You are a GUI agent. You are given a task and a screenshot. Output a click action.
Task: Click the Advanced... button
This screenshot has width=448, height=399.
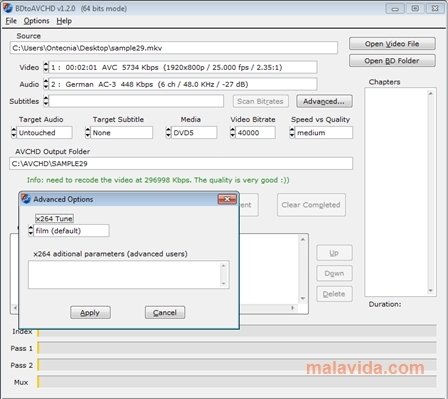(324, 101)
